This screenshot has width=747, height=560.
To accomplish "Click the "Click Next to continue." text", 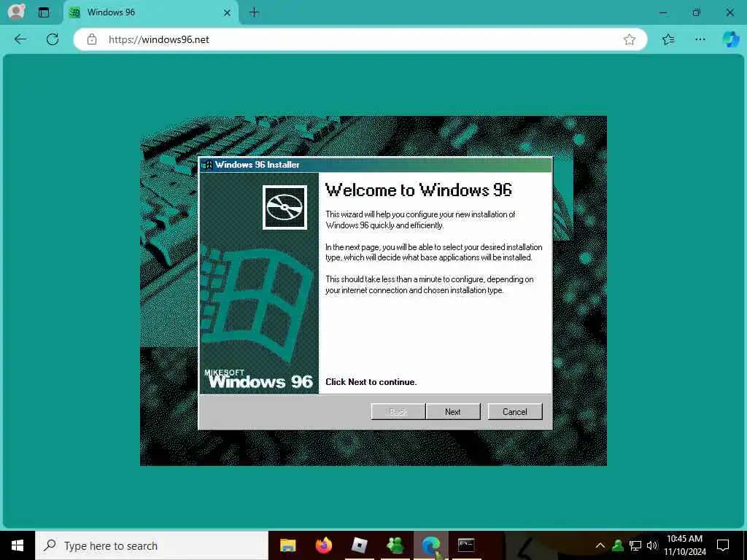I will 371,382.
